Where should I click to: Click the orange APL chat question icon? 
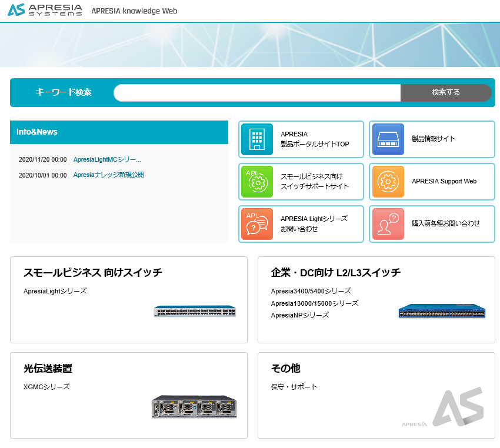pyautogui.click(x=257, y=224)
